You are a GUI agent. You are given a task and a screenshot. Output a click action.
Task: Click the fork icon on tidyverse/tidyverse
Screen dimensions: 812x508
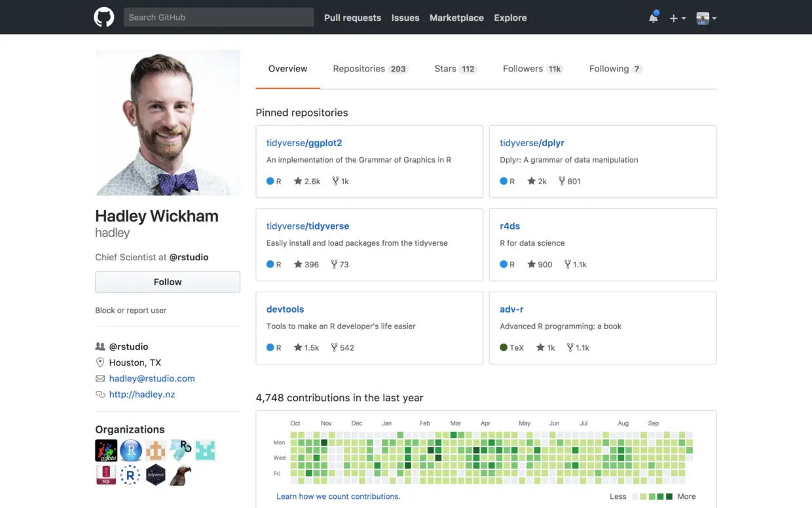tap(334, 264)
